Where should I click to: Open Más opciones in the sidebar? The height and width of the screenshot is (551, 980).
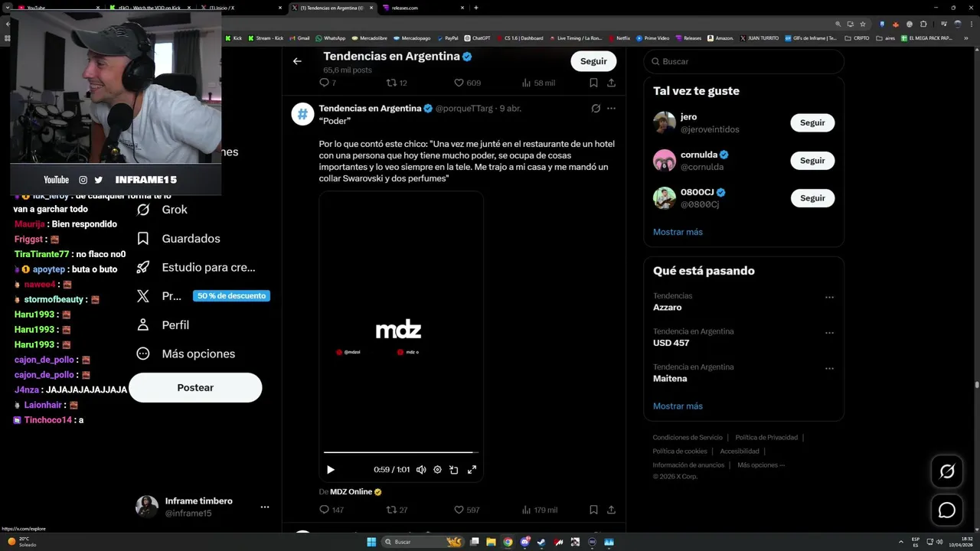186,354
